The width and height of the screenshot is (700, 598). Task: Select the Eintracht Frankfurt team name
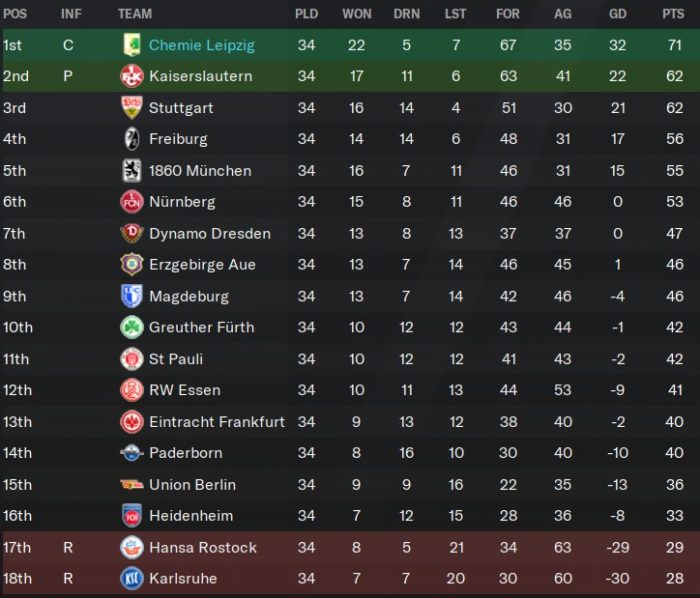coord(217,422)
